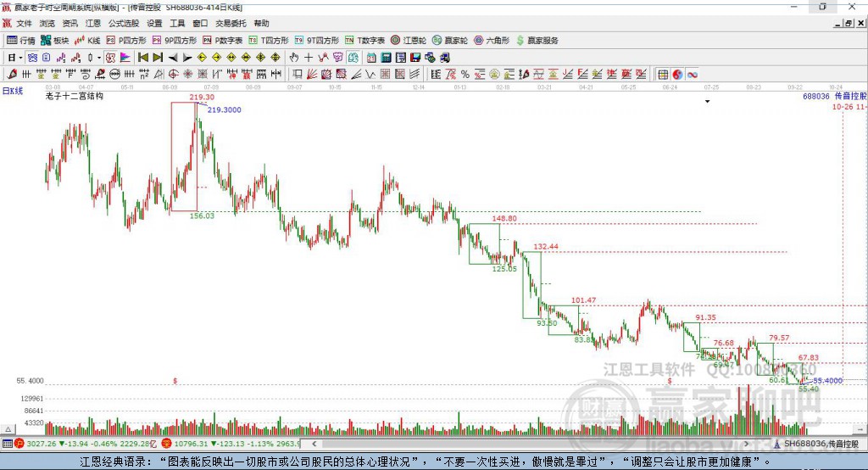Step chart left with black arrow

(173, 58)
